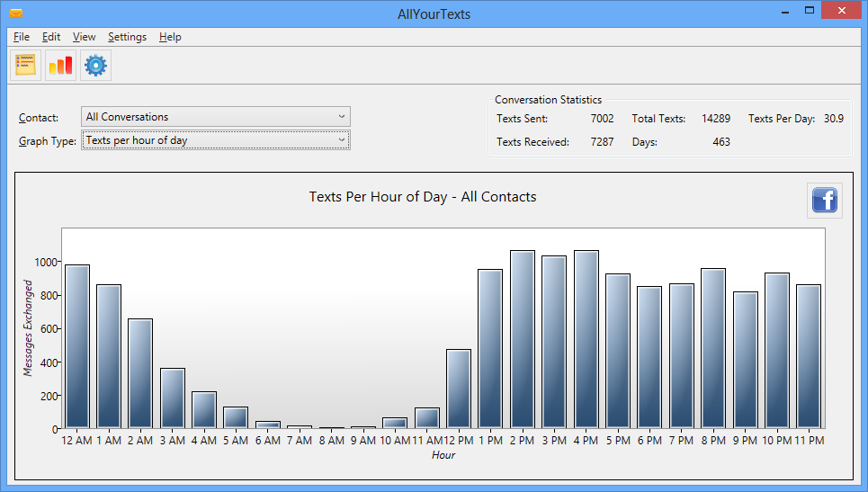
Task: Click the 4 PM bar in chart
Action: pos(586,339)
